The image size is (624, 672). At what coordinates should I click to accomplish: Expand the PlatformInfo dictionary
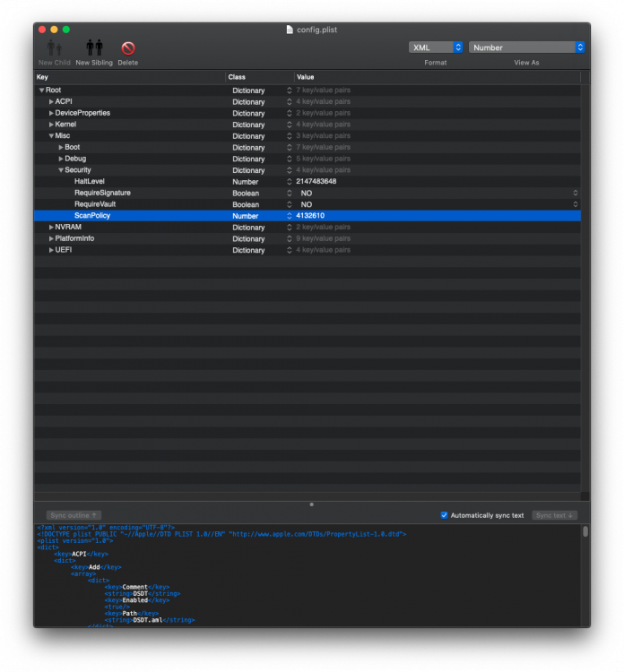[51, 238]
